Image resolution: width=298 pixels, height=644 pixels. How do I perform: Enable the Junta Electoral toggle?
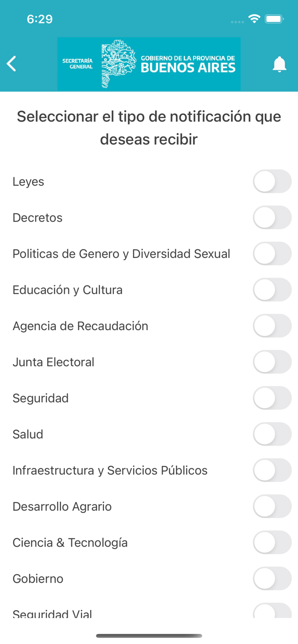[x=272, y=362]
